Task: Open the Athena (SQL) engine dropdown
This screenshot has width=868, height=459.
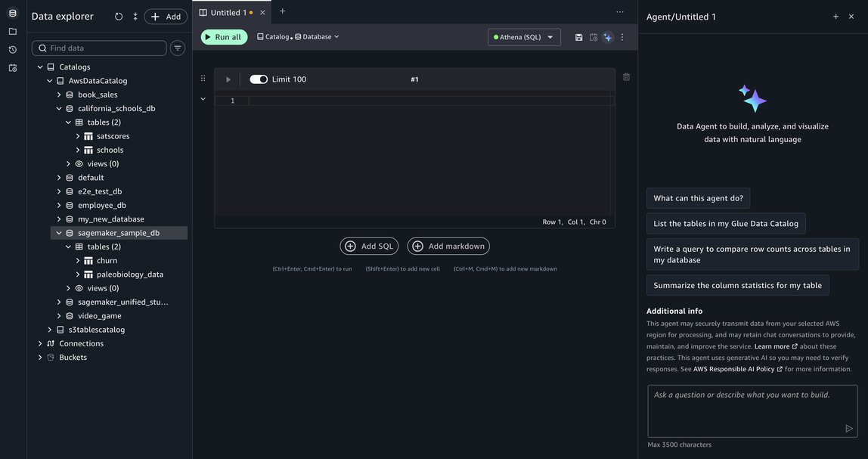Action: point(524,37)
